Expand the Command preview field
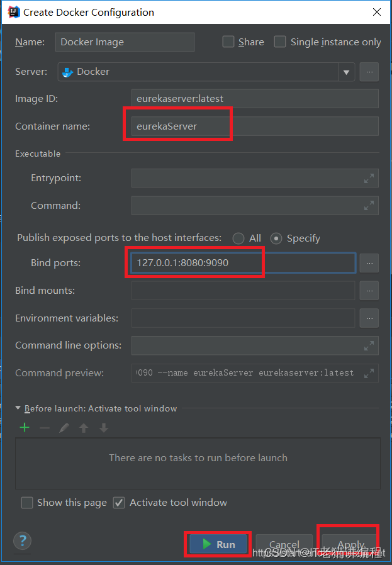The image size is (392, 565). point(369,373)
